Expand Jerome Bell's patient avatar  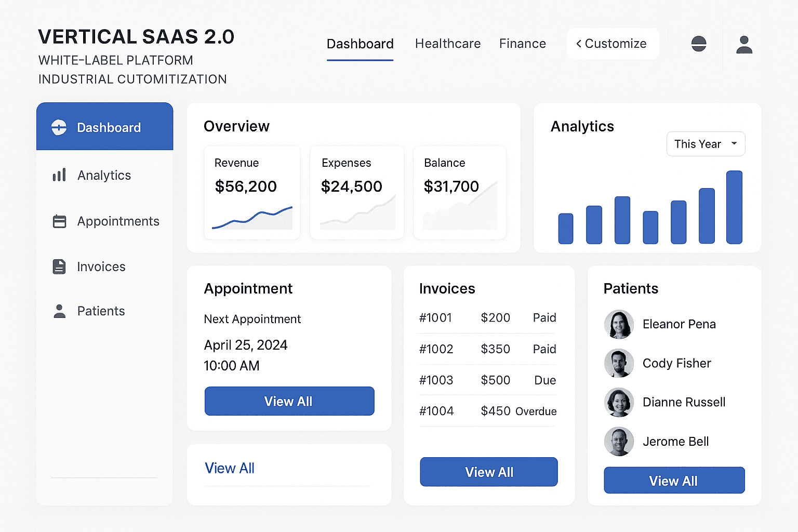(x=619, y=441)
